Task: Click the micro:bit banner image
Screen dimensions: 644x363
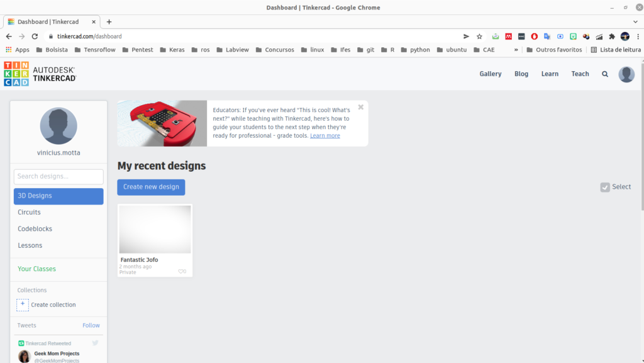Action: tap(162, 123)
